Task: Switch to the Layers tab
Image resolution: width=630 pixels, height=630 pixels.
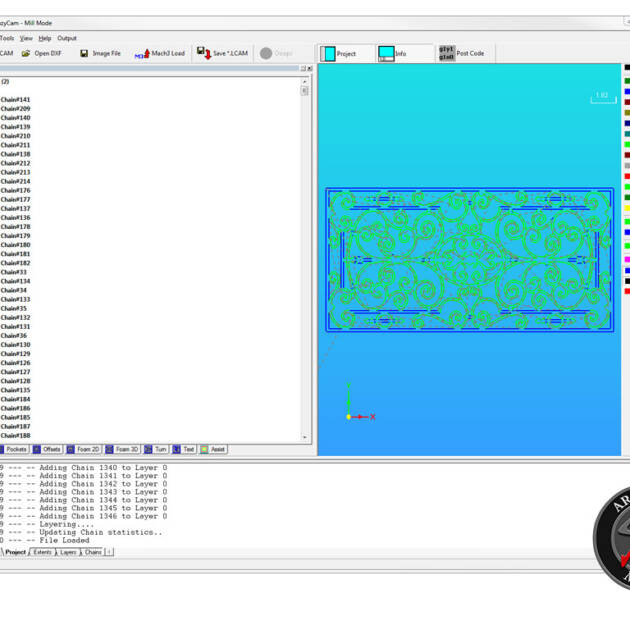Action: click(x=68, y=552)
